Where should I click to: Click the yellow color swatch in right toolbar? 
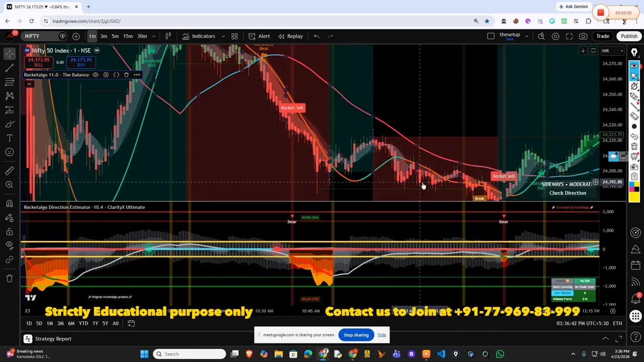coord(634,196)
